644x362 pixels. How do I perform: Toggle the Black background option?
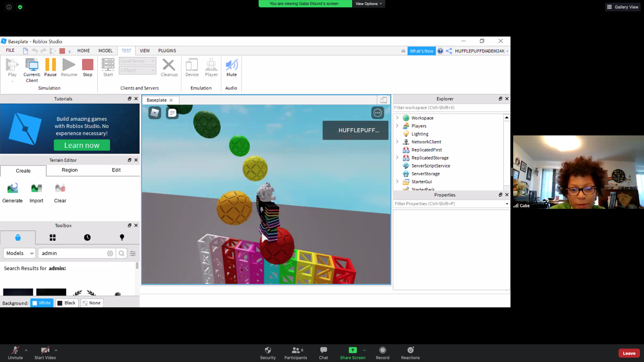67,303
